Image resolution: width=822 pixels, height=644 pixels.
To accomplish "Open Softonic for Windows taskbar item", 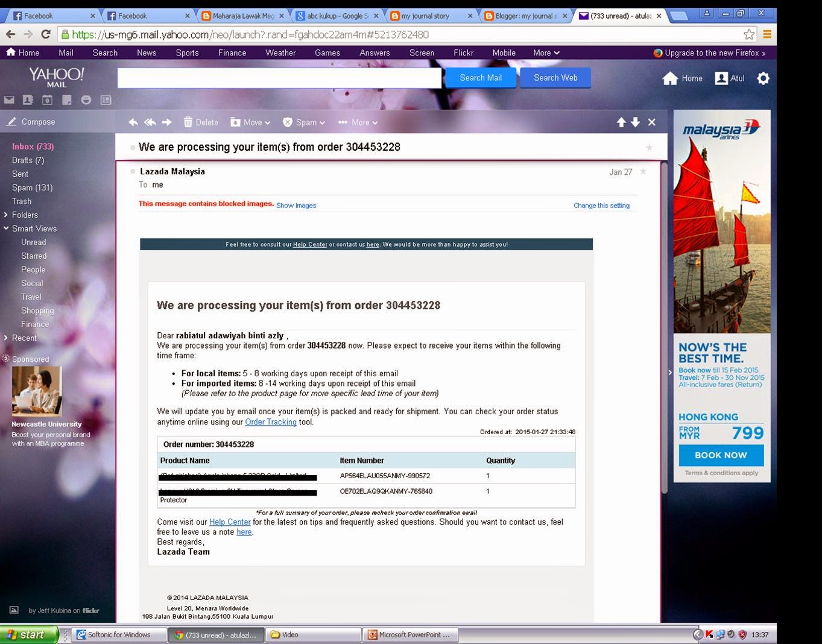I will (x=119, y=635).
